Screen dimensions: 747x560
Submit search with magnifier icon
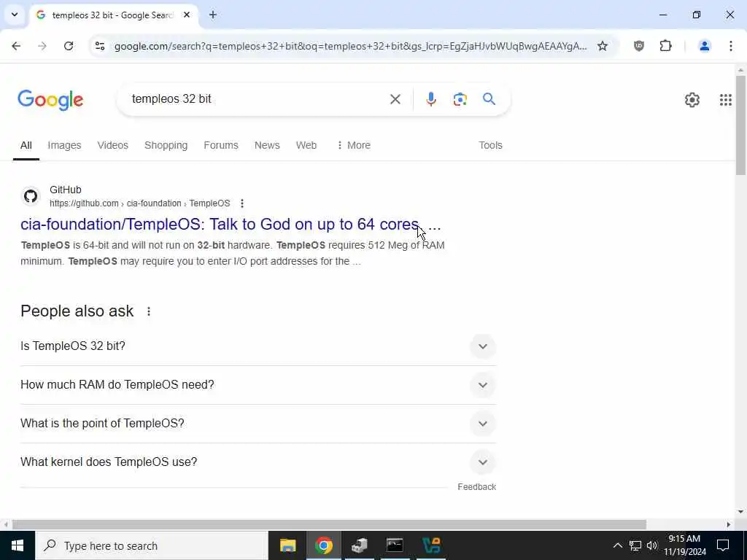point(489,99)
